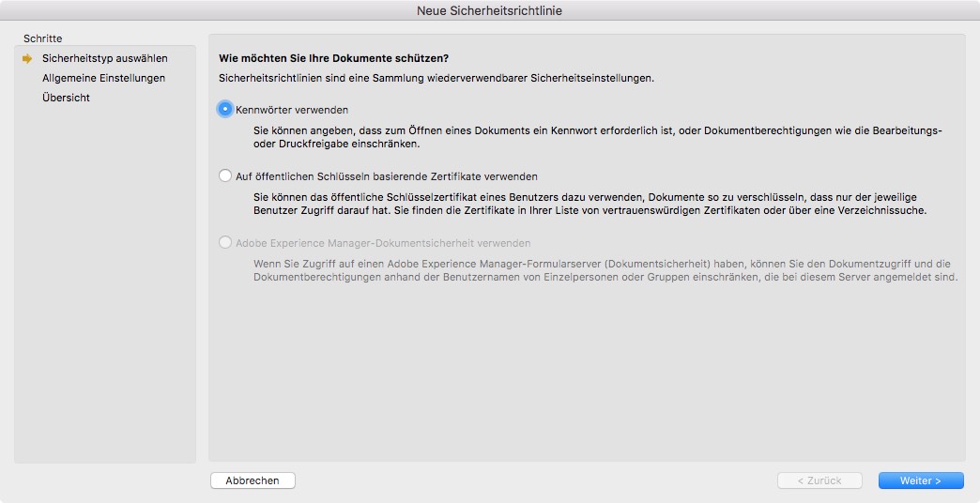980x503 pixels.
Task: Click the 'Neue Sicherheitsrichtlinie' title bar
Action: click(490, 10)
